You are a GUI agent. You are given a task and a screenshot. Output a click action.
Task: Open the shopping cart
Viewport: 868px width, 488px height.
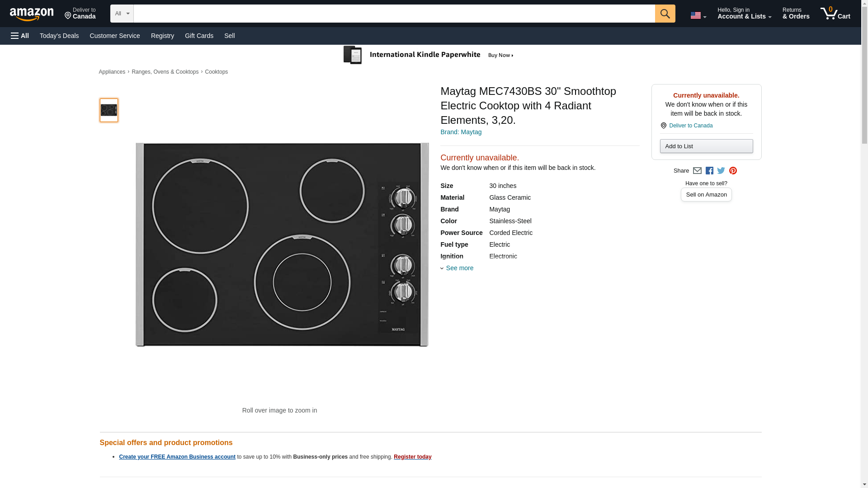click(835, 14)
